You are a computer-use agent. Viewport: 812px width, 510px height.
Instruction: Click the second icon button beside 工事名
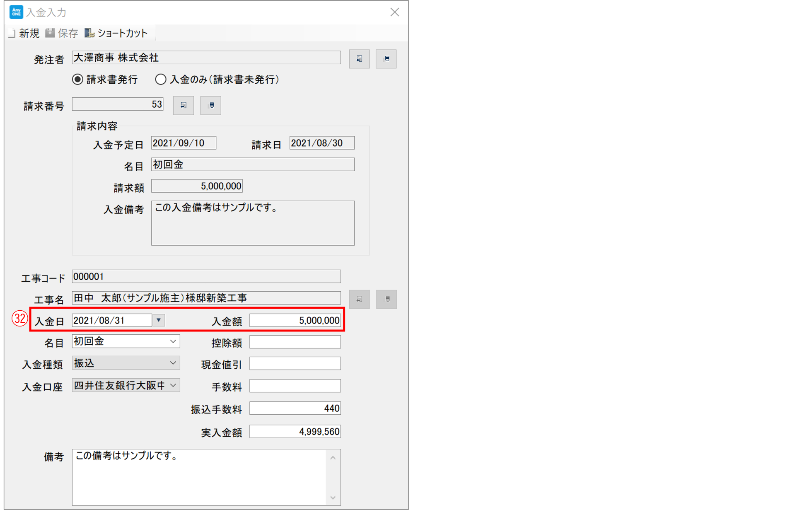[x=387, y=299]
